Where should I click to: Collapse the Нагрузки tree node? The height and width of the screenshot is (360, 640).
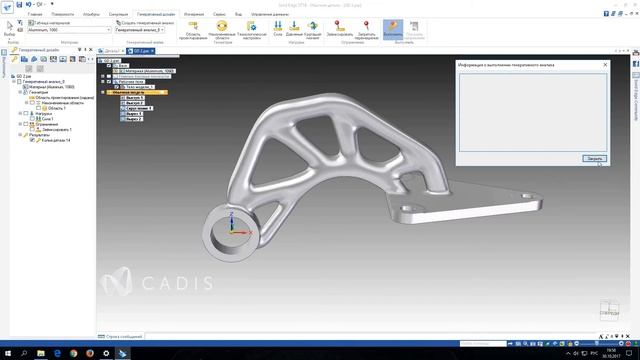[x=20, y=113]
